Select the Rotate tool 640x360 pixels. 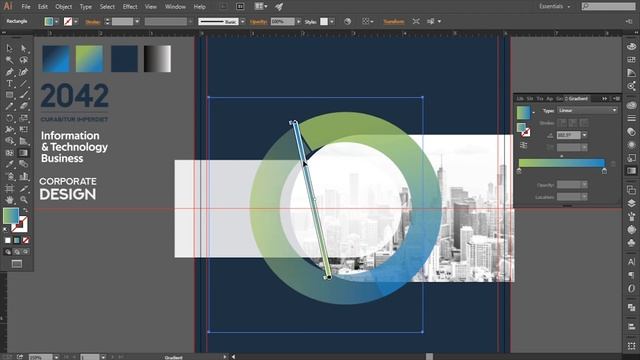point(9,118)
